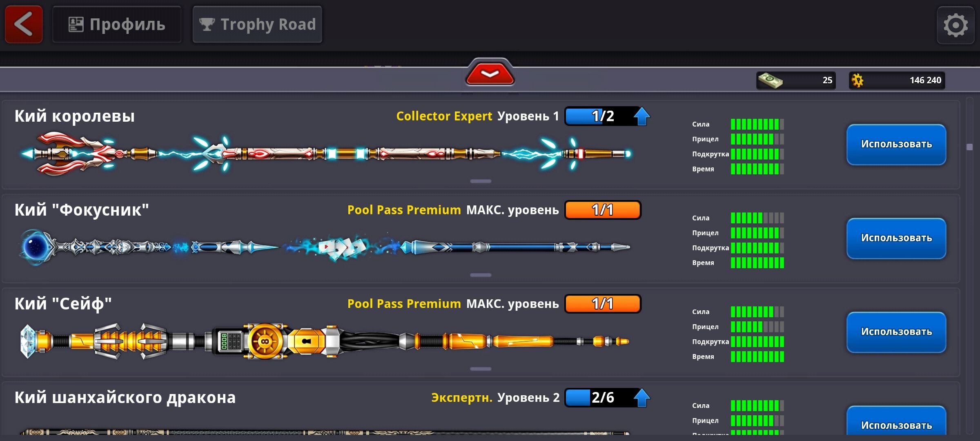This screenshot has width=980, height=441.
Task: Open the settings gear icon
Action: pos(955,25)
